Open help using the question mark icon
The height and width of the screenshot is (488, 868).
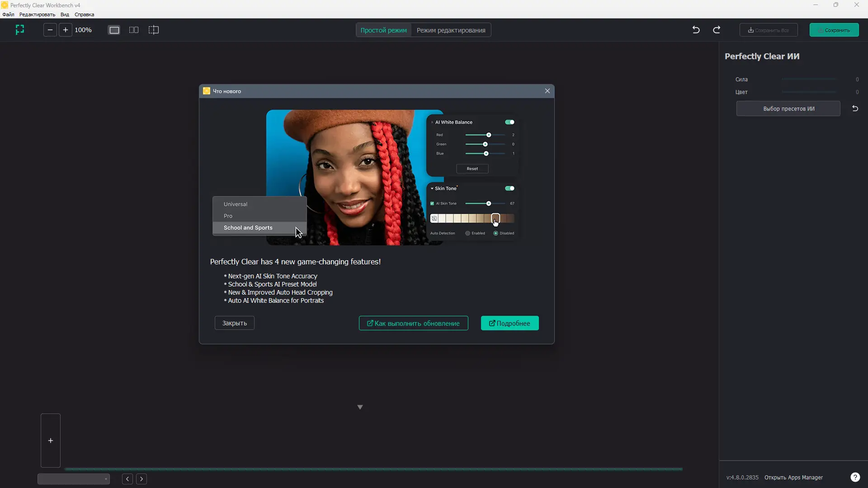tap(855, 477)
